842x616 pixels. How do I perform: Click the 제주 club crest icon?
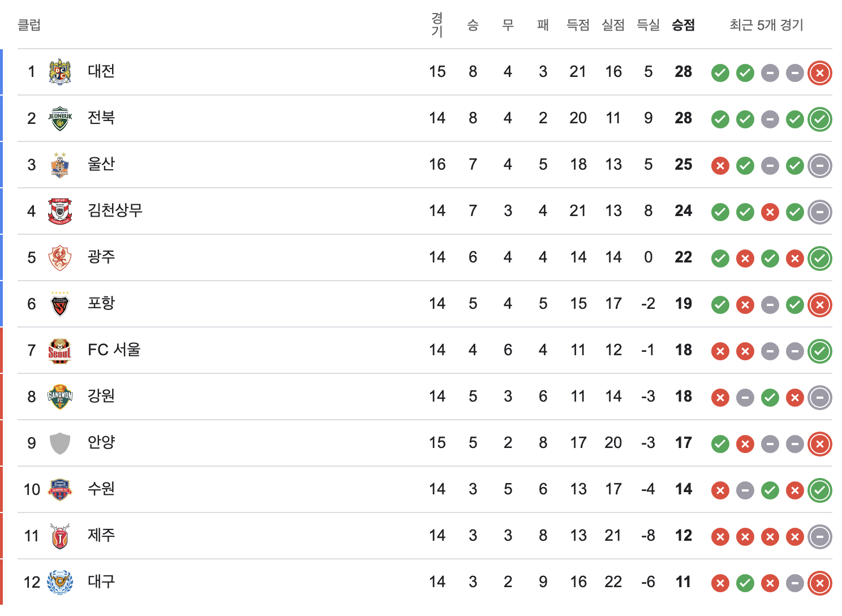[x=60, y=536]
